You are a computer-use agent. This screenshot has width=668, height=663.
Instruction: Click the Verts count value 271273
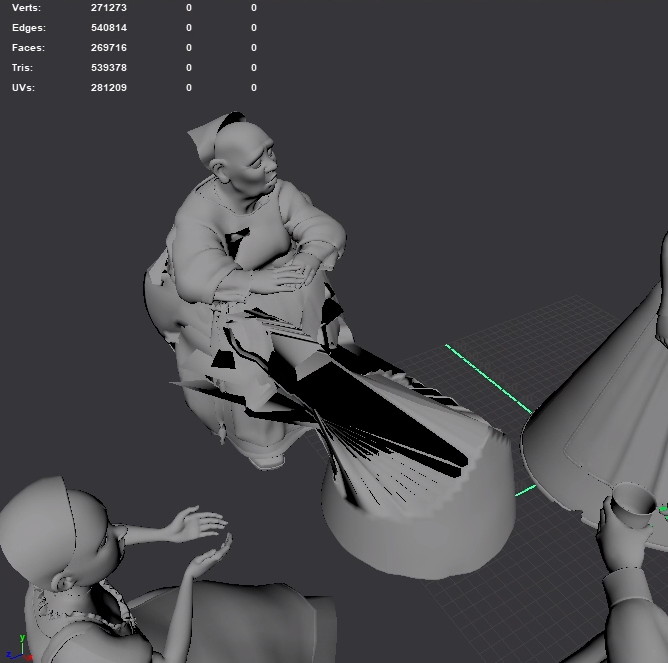(109, 8)
